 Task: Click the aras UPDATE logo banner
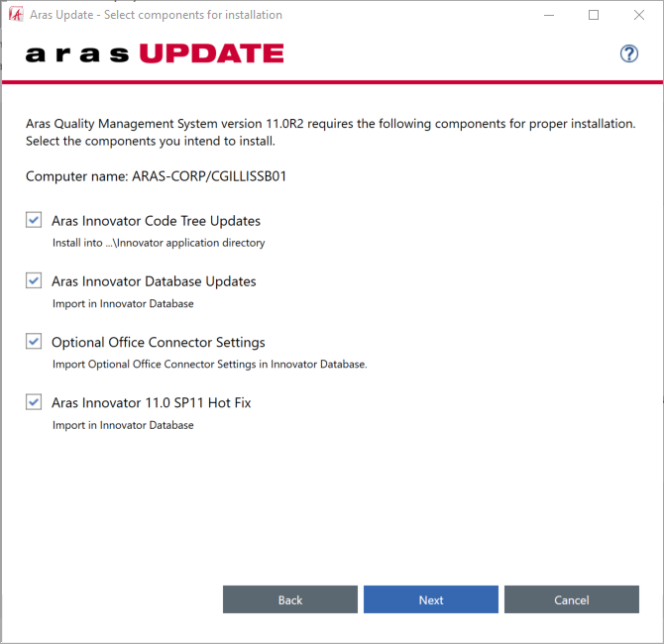pos(155,54)
